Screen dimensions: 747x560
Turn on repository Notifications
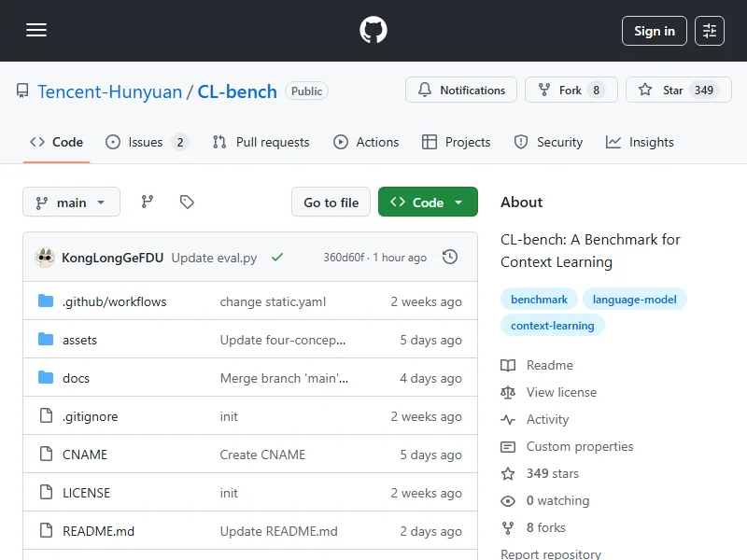pos(461,91)
